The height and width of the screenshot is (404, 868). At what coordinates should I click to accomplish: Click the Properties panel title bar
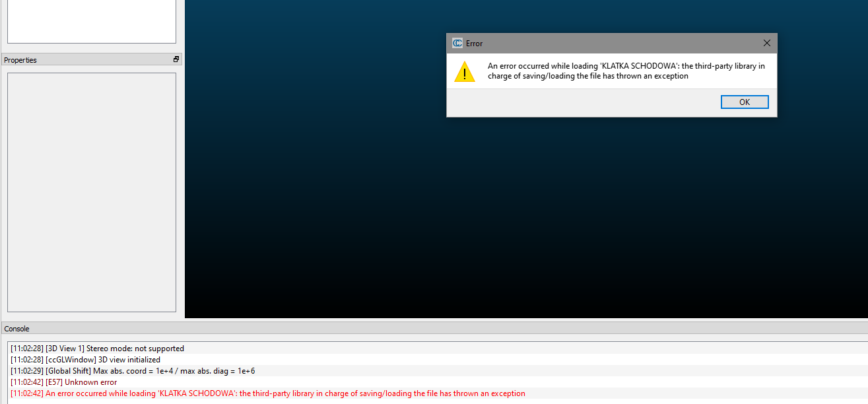coord(79,60)
